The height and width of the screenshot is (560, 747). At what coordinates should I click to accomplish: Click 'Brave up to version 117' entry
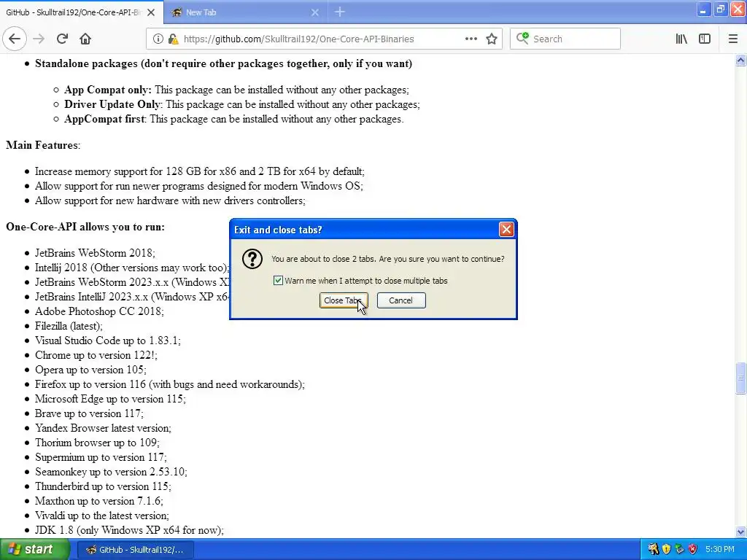pyautogui.click(x=89, y=413)
